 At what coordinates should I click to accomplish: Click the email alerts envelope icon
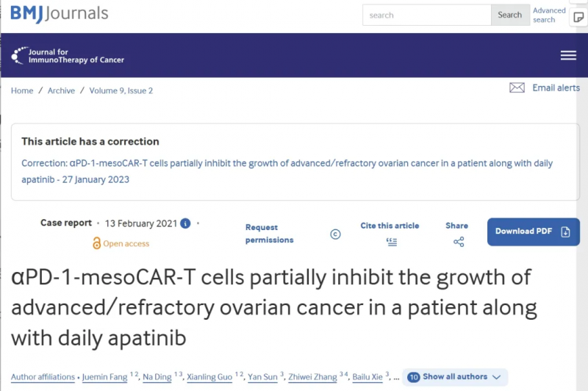[x=517, y=87]
